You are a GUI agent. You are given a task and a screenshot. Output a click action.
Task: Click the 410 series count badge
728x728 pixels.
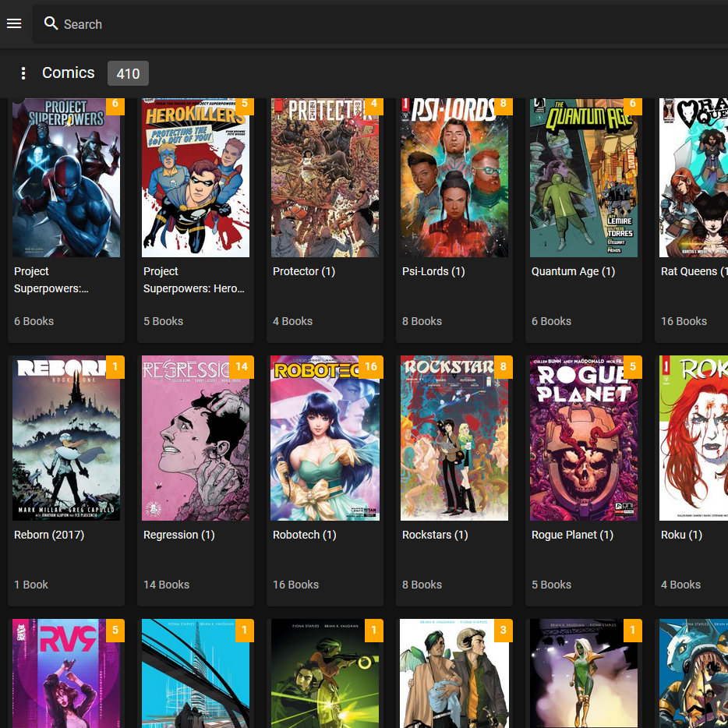coord(128,73)
